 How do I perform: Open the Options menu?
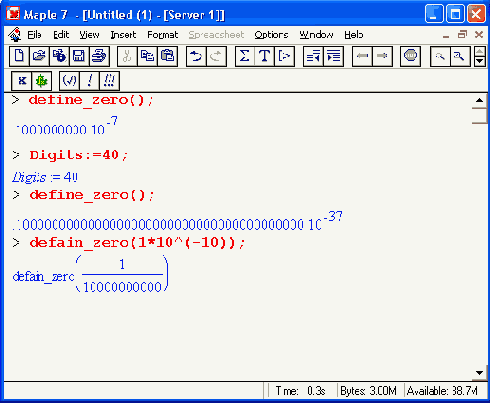click(271, 35)
